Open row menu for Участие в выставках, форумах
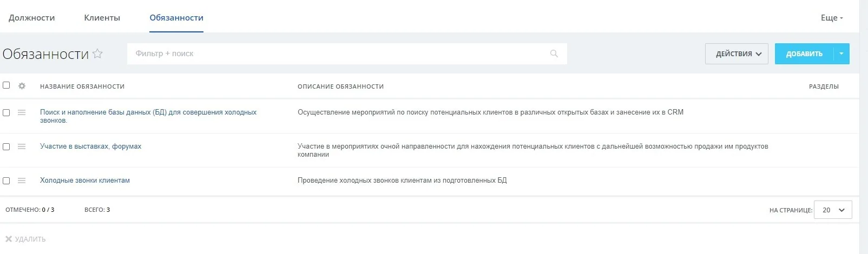 (22, 146)
